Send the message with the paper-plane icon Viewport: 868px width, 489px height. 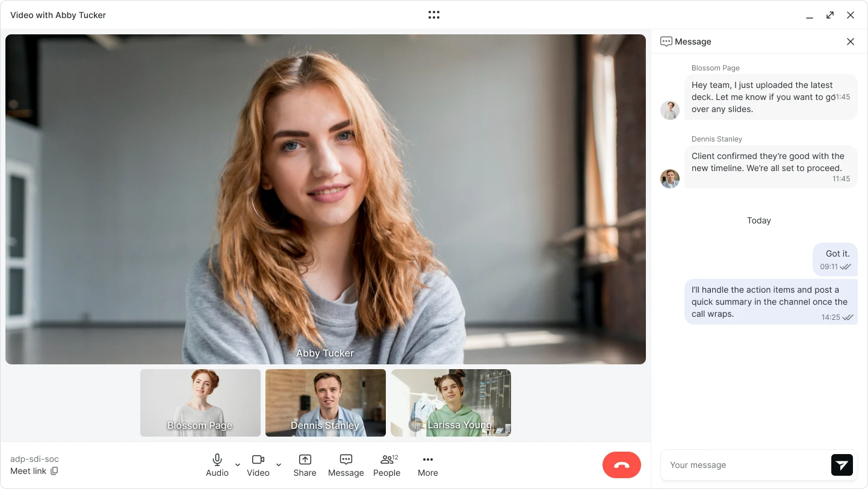(842, 465)
